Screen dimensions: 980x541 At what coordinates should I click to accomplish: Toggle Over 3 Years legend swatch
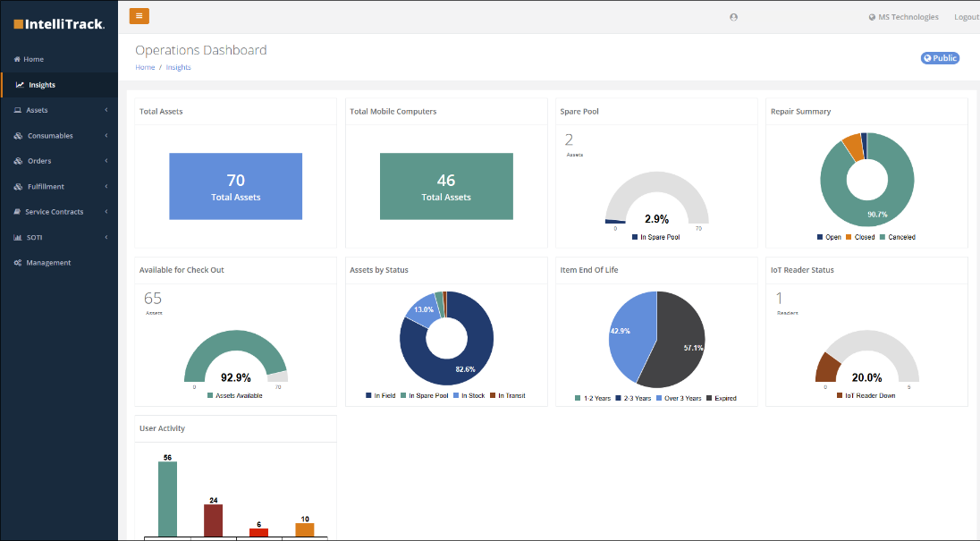659,399
